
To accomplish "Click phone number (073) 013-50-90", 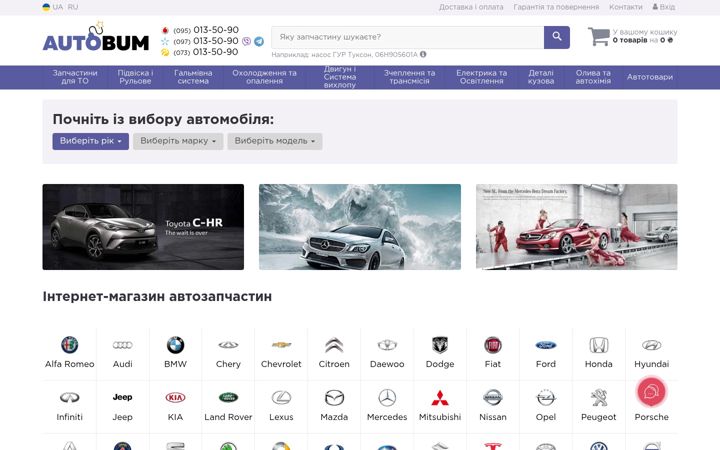I will pyautogui.click(x=206, y=52).
